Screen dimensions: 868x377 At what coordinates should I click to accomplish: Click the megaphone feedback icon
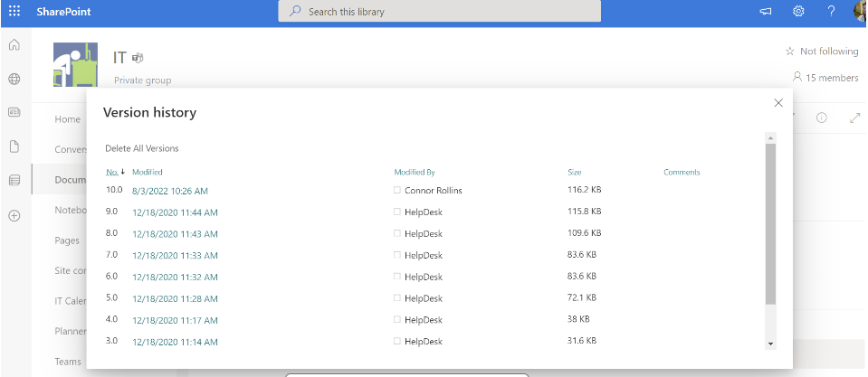[x=766, y=12]
